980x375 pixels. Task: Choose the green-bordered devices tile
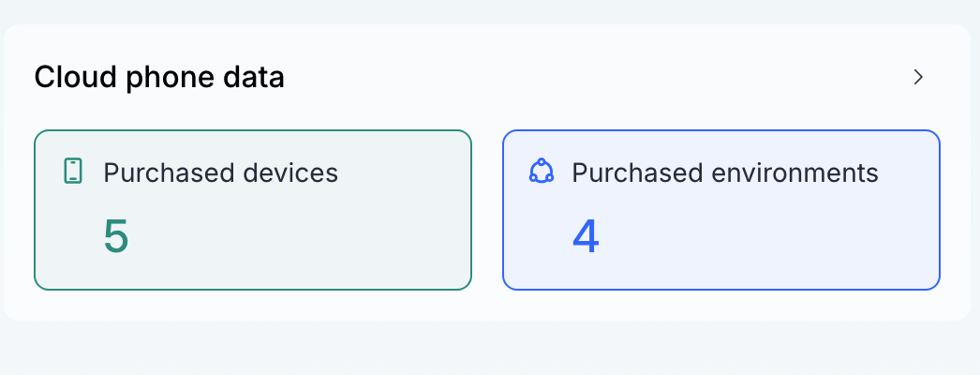click(253, 210)
